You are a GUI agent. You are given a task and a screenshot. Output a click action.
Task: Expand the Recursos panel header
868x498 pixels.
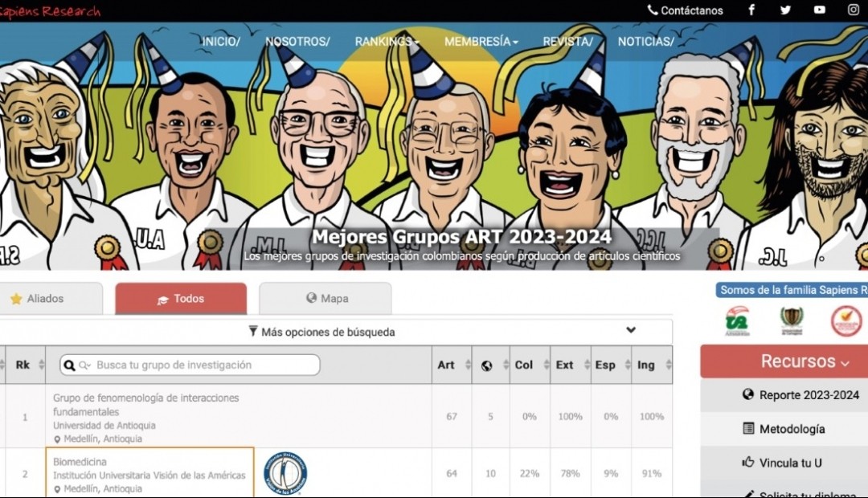pyautogui.click(x=784, y=361)
